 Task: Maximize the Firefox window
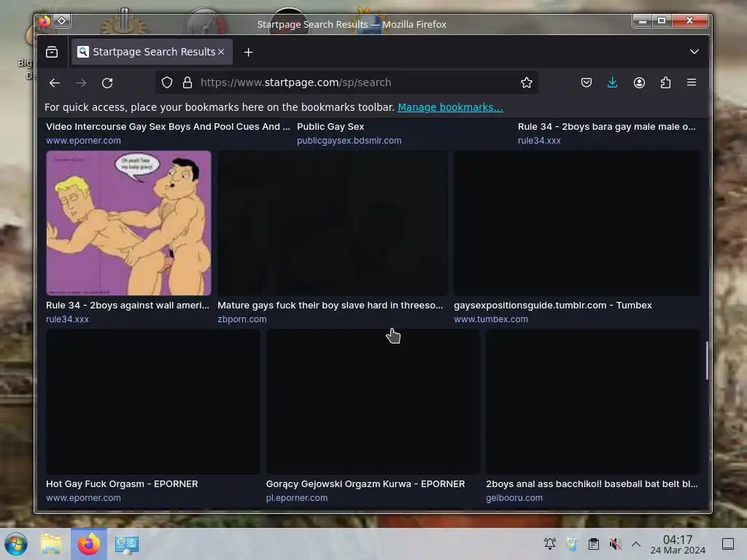[662, 21]
